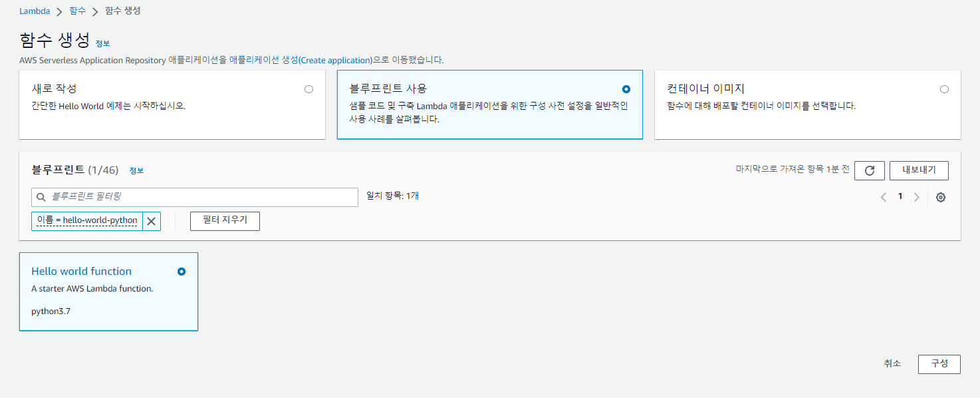Select the 블루프린트 사용 radio option

point(626,89)
